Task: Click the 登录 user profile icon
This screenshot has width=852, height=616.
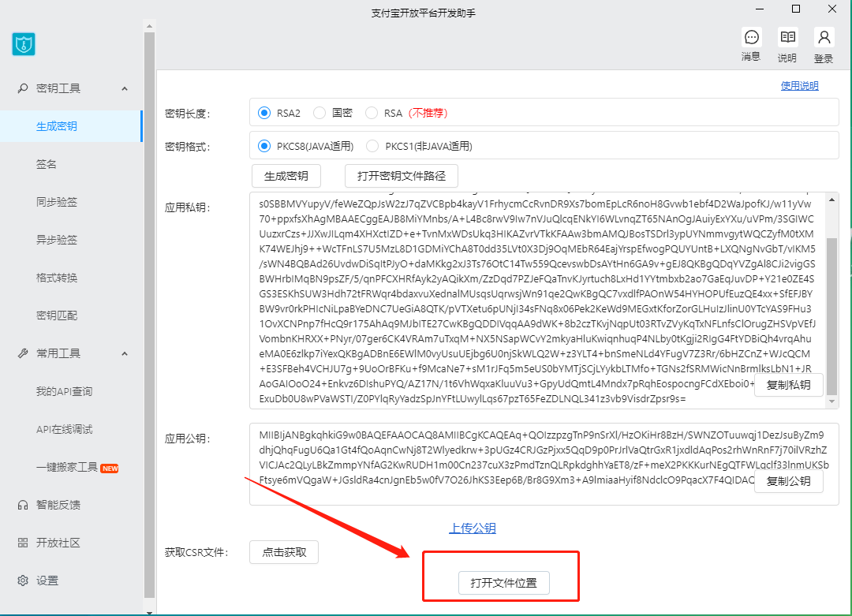Action: tap(824, 38)
